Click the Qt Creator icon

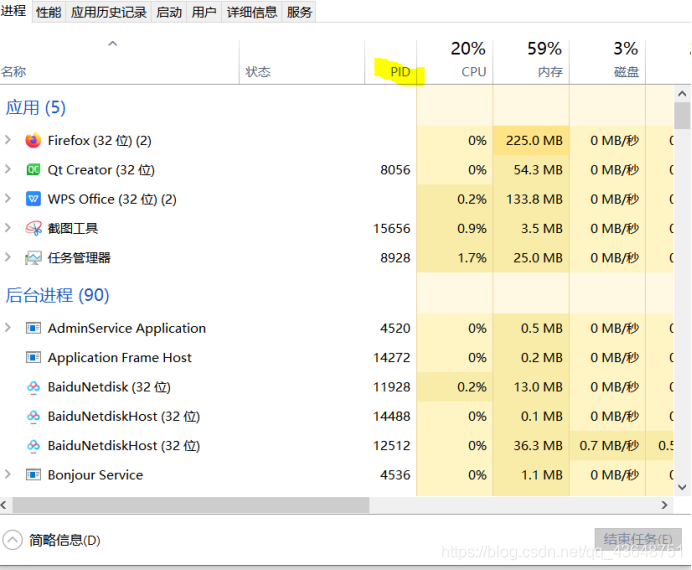point(33,169)
